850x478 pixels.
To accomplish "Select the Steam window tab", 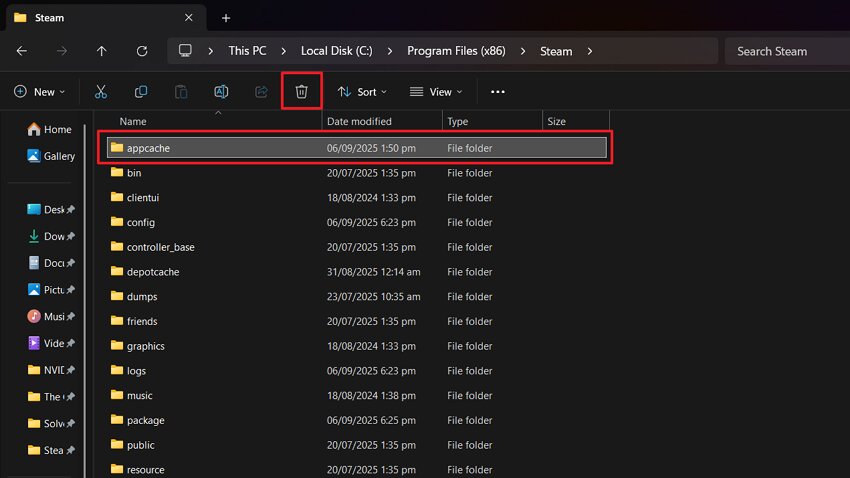I will pos(106,18).
